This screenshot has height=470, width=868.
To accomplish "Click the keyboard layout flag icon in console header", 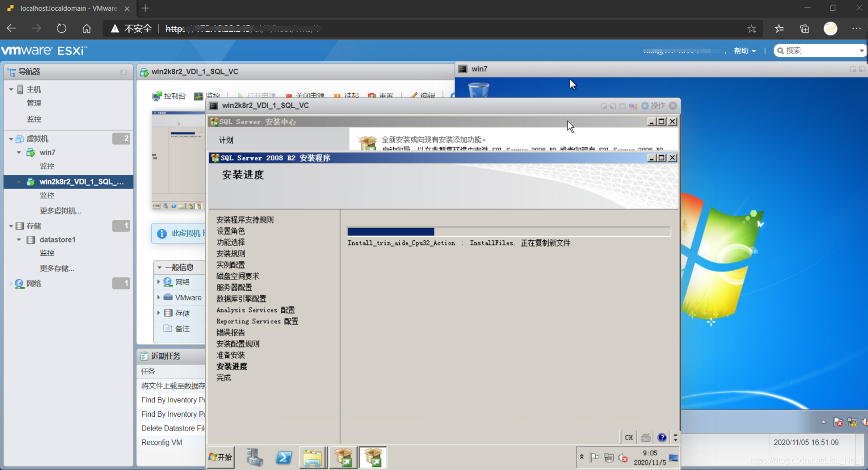I will (x=633, y=106).
